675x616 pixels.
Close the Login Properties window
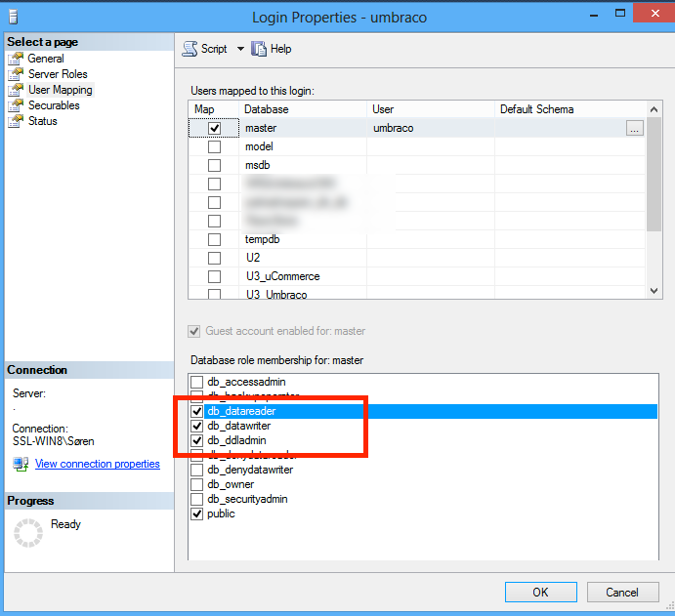[x=654, y=13]
